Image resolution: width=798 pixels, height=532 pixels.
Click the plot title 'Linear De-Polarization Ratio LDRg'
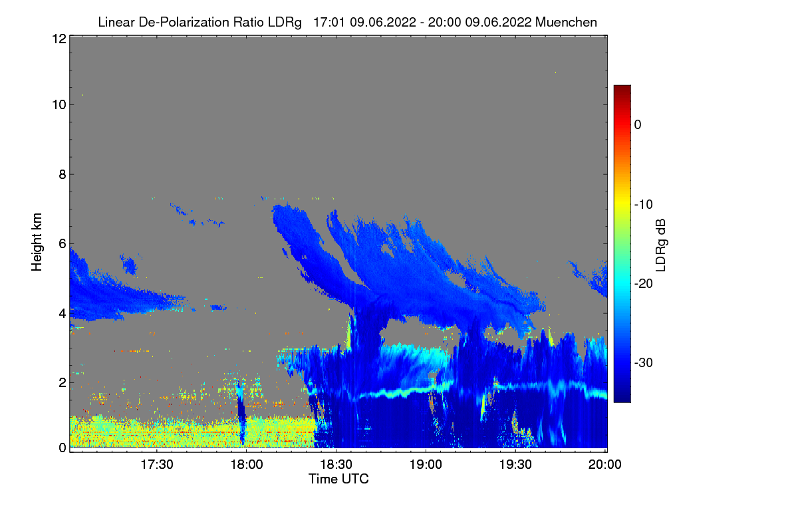pyautogui.click(x=199, y=22)
